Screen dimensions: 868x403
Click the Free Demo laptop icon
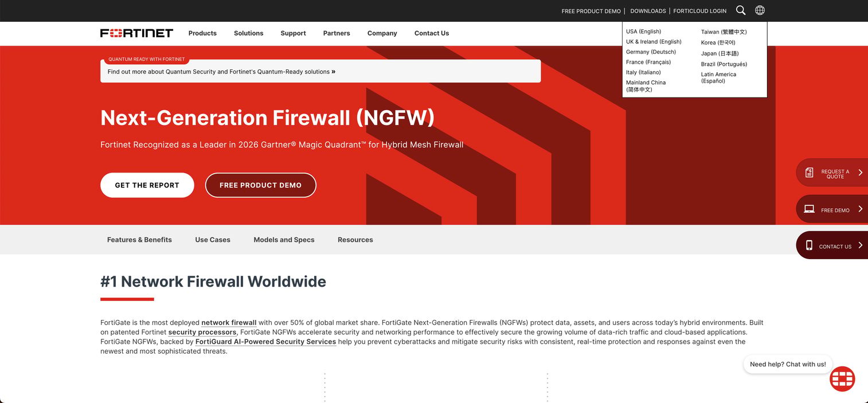pos(809,209)
